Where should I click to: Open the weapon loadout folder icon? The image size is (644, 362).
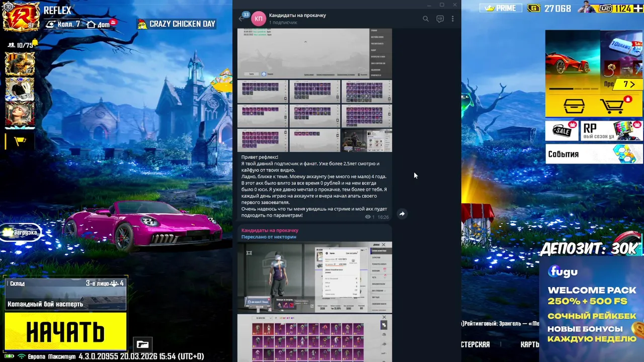tap(142, 344)
